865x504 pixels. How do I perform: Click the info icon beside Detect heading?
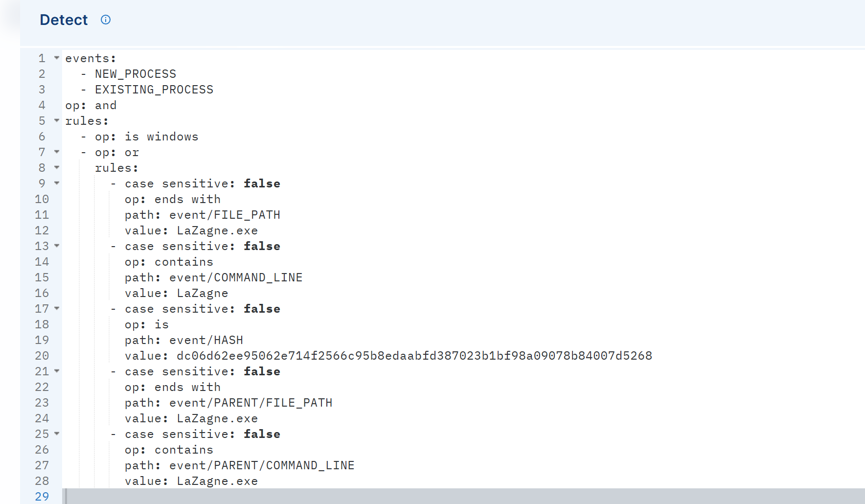point(106,20)
